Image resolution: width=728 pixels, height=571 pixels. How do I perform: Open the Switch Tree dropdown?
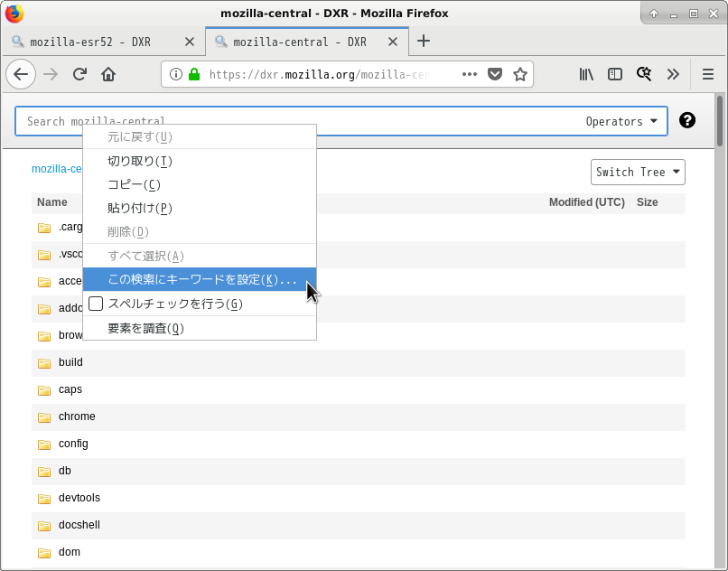(638, 172)
